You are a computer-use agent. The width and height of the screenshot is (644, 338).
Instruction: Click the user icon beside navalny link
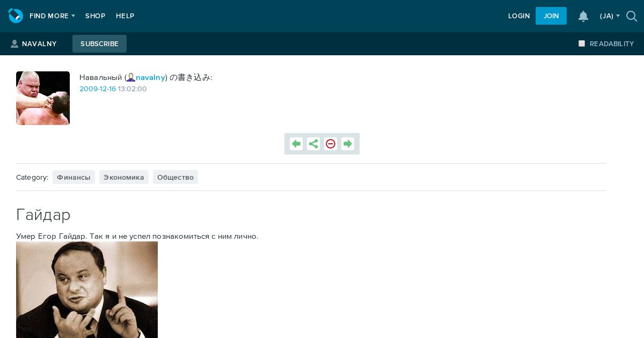pyautogui.click(x=131, y=77)
